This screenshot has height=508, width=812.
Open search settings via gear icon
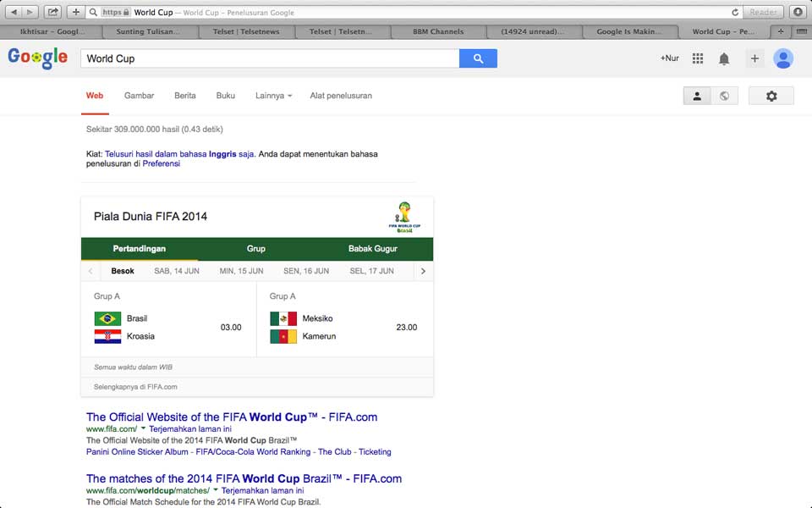click(771, 96)
